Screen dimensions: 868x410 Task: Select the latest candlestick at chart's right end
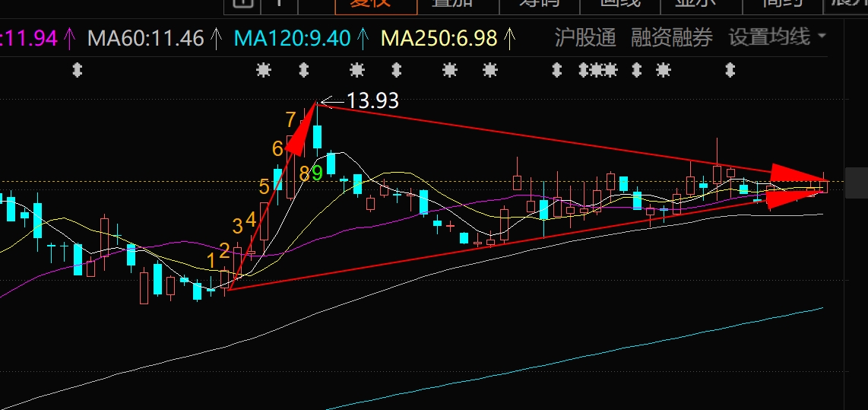[824, 185]
